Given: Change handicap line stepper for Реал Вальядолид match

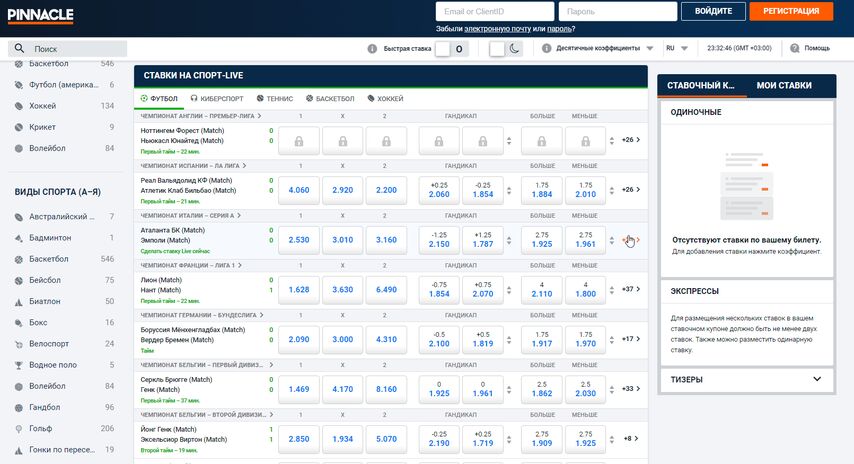Looking at the screenshot, I should (x=509, y=191).
